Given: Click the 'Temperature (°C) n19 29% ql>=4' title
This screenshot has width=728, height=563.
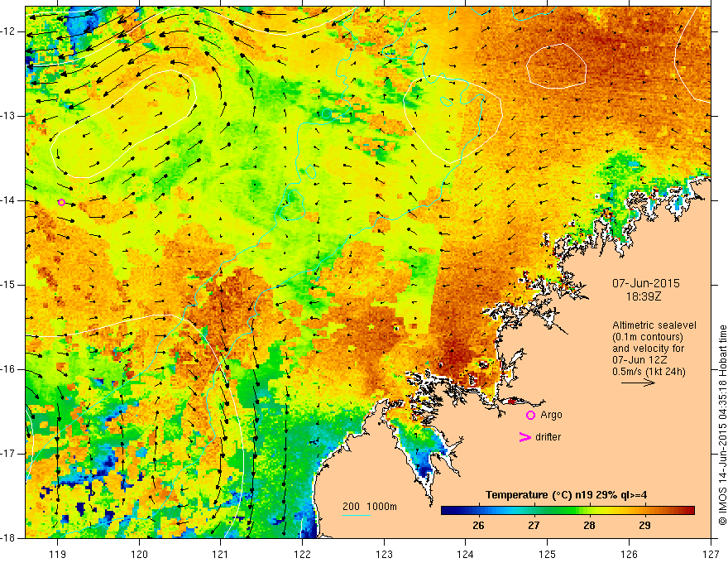Looking at the screenshot, I should 567,495.
